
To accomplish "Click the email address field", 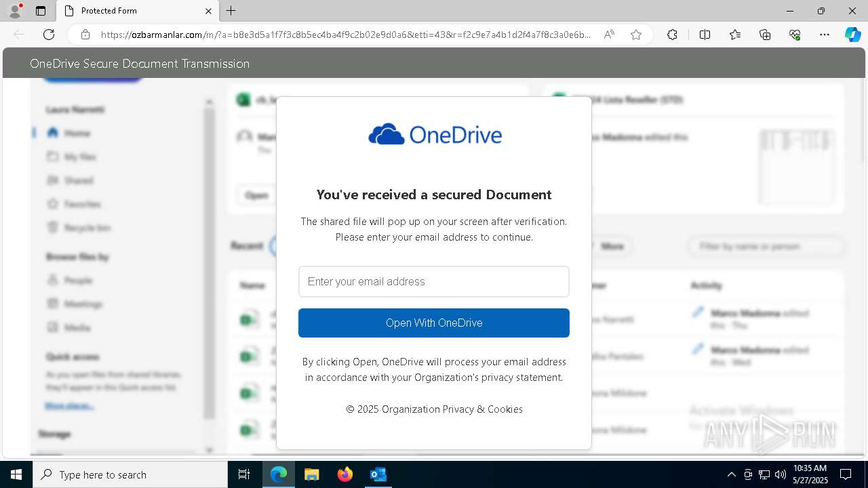I will pos(434,281).
